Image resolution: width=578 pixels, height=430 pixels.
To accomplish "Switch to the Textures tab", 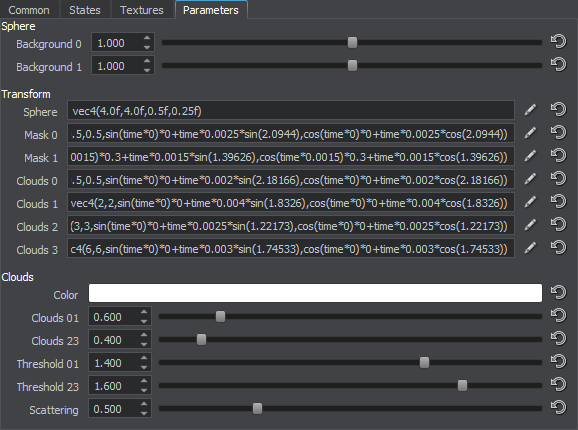I will tap(142, 10).
